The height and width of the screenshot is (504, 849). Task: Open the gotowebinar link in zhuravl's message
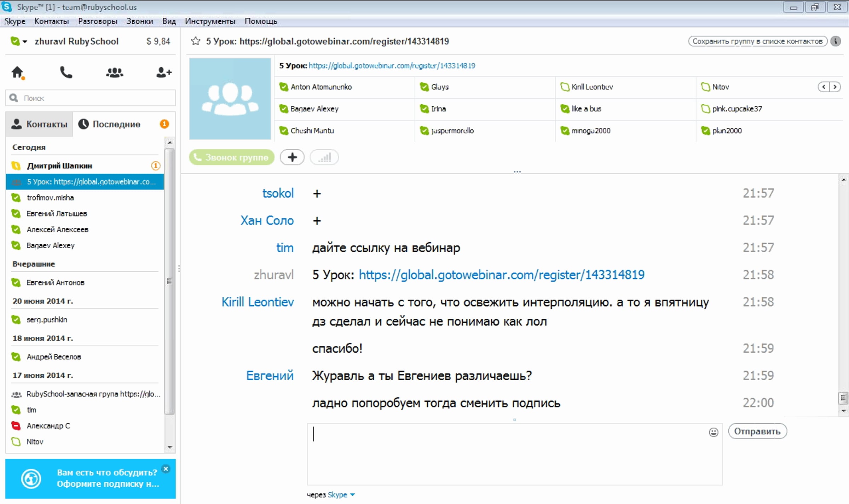click(x=501, y=275)
